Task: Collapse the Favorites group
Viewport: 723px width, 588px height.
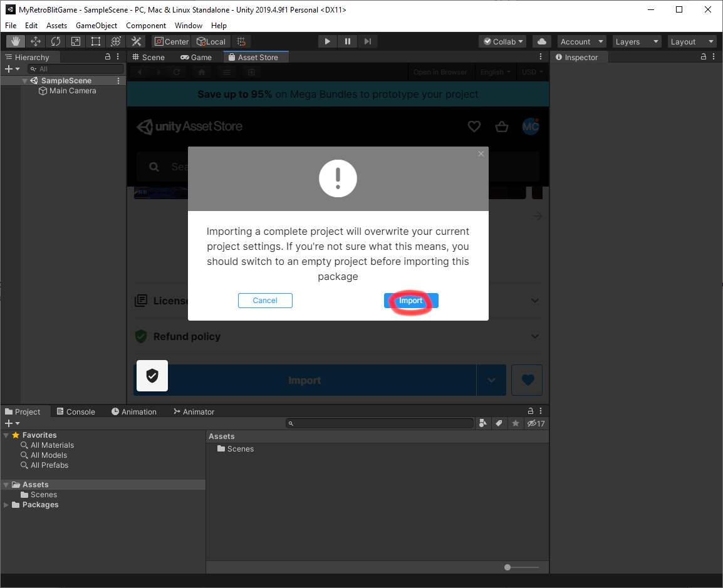Action: pos(6,435)
